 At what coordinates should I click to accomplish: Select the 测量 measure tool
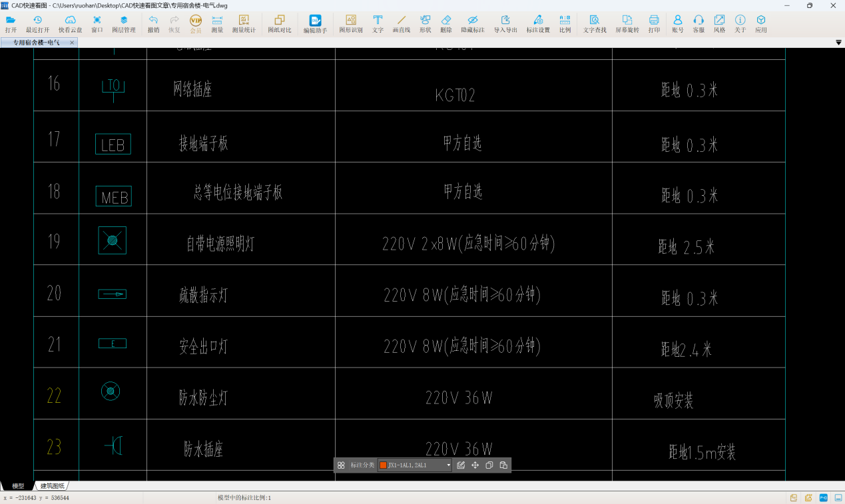tap(217, 24)
